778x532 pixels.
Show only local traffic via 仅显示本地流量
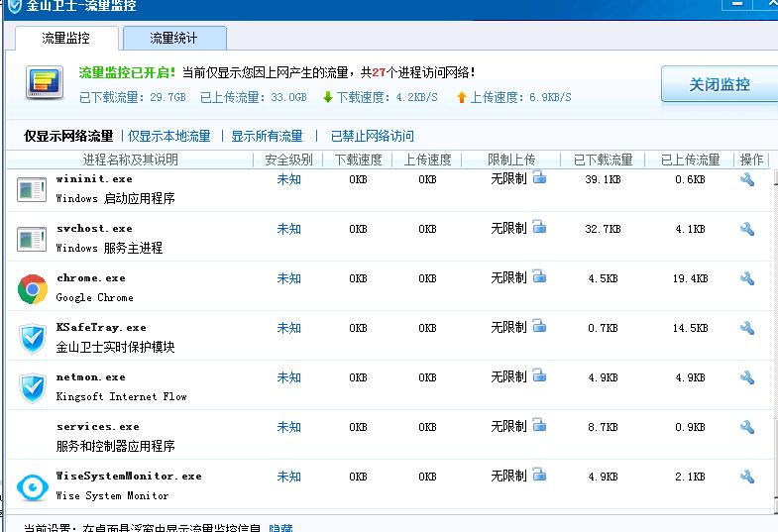tap(169, 136)
